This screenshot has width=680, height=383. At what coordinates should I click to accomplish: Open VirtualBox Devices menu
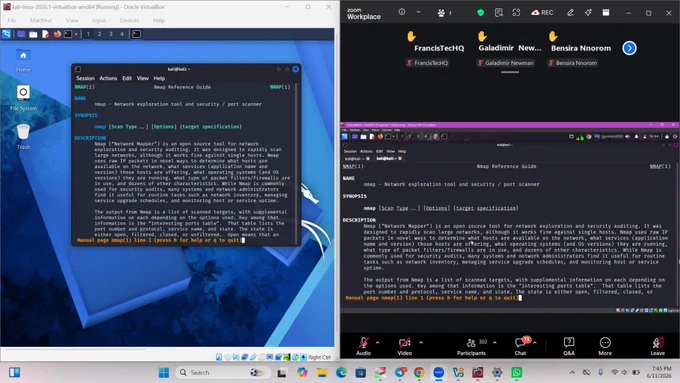point(129,20)
